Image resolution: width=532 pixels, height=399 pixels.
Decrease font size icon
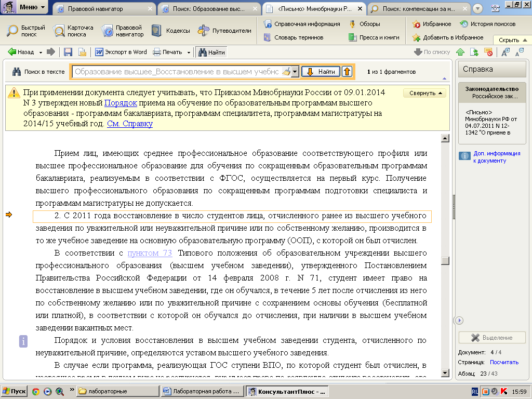[x=520, y=52]
